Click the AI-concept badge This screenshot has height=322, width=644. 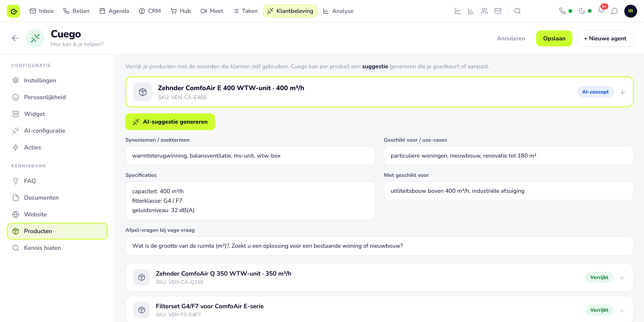pos(595,92)
